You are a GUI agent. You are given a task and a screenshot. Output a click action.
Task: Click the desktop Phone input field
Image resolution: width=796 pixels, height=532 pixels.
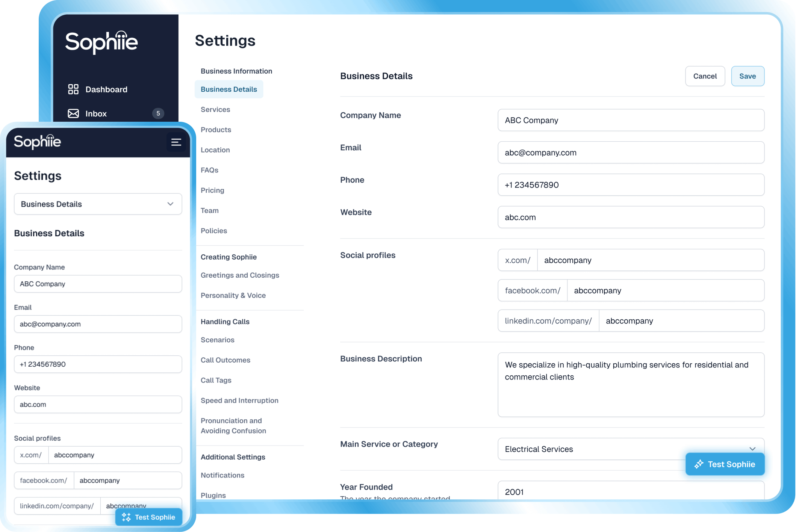tap(631, 185)
